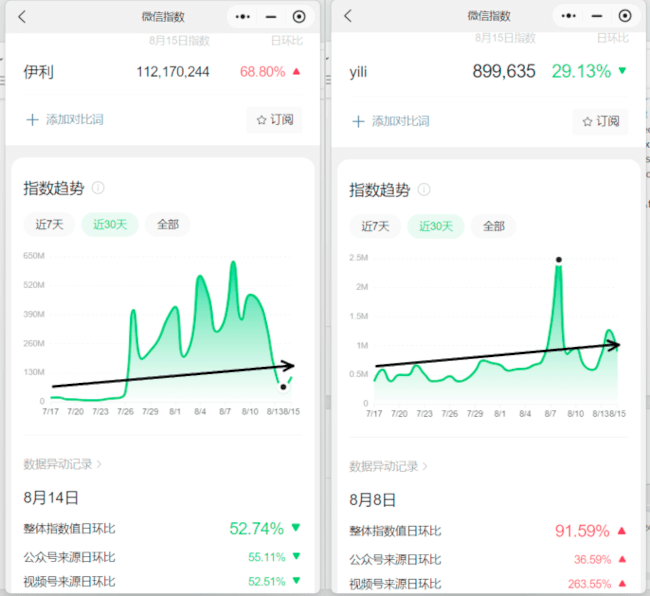Minimize the right yili mini program
The height and width of the screenshot is (596, 650).
coord(597,16)
